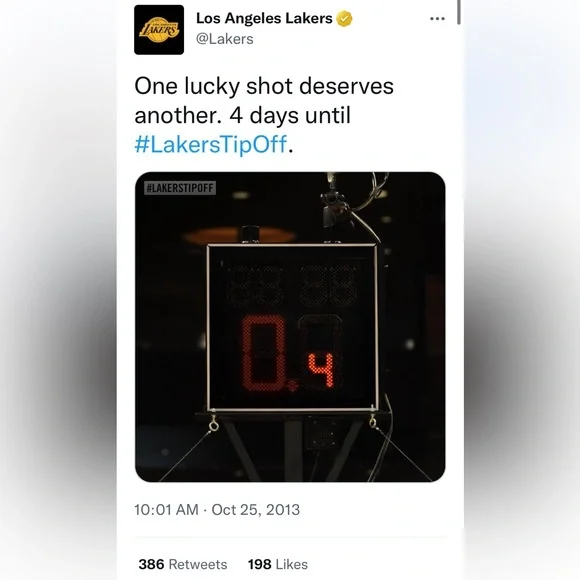This screenshot has height=580, width=580.
Task: Click the gold verified badge
Action: (344, 18)
